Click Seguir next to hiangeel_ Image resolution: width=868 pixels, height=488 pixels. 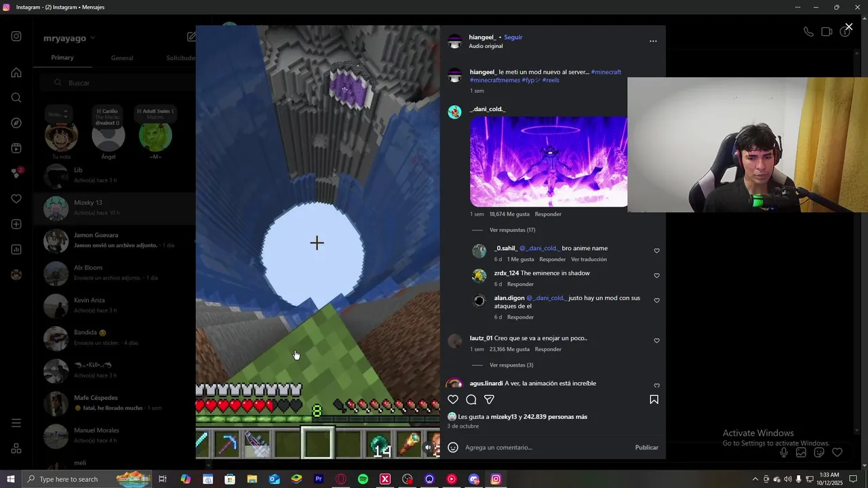pyautogui.click(x=513, y=37)
